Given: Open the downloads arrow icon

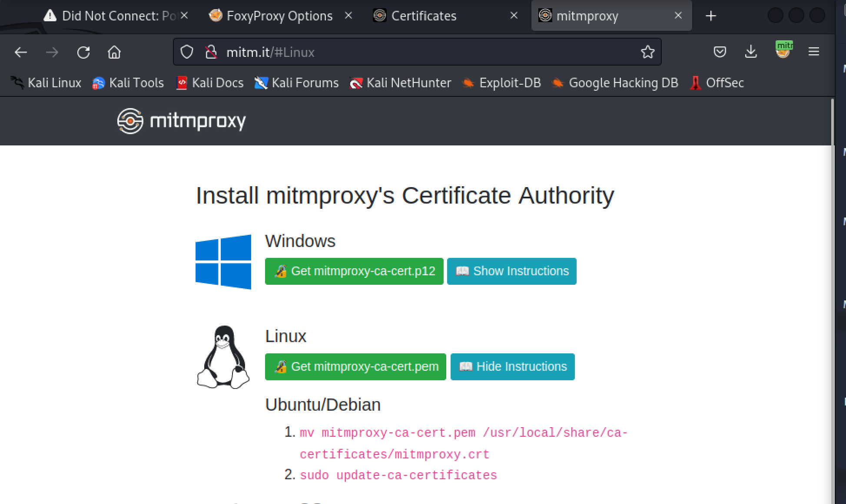Looking at the screenshot, I should coord(751,52).
